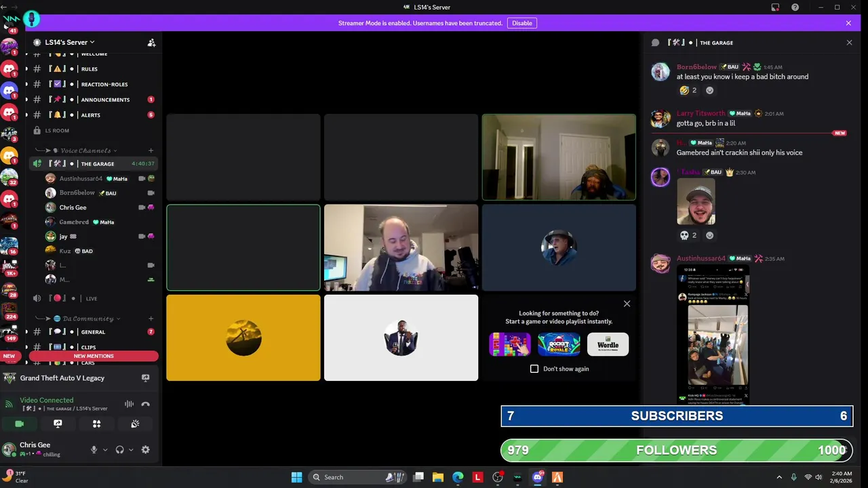Toggle noise suppression waveform icon
The height and width of the screenshot is (488, 868).
[x=129, y=404]
